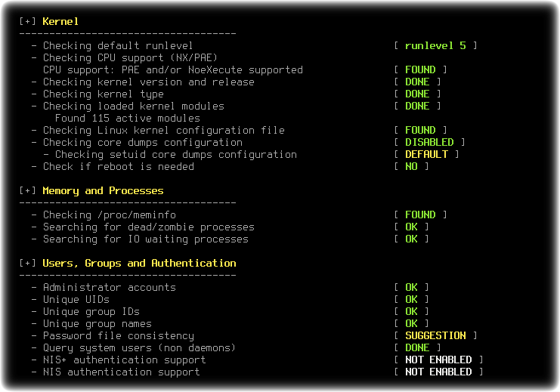The image size is (560, 392).
Task: Click the DISABLED status for core dumps
Action: point(429,143)
